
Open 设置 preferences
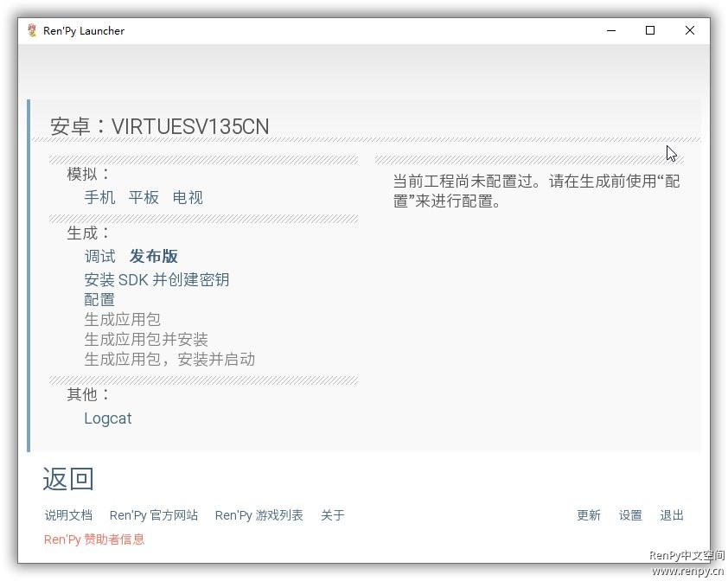click(x=630, y=515)
